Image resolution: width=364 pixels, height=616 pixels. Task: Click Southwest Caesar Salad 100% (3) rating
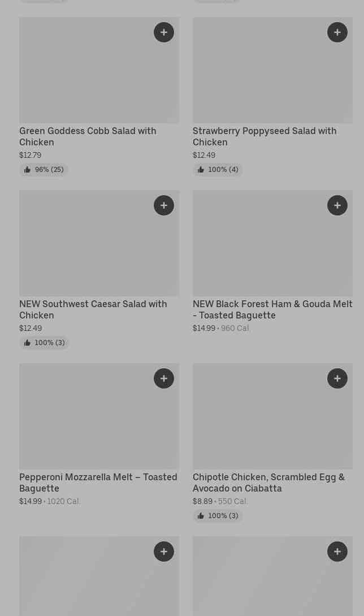[44, 343]
